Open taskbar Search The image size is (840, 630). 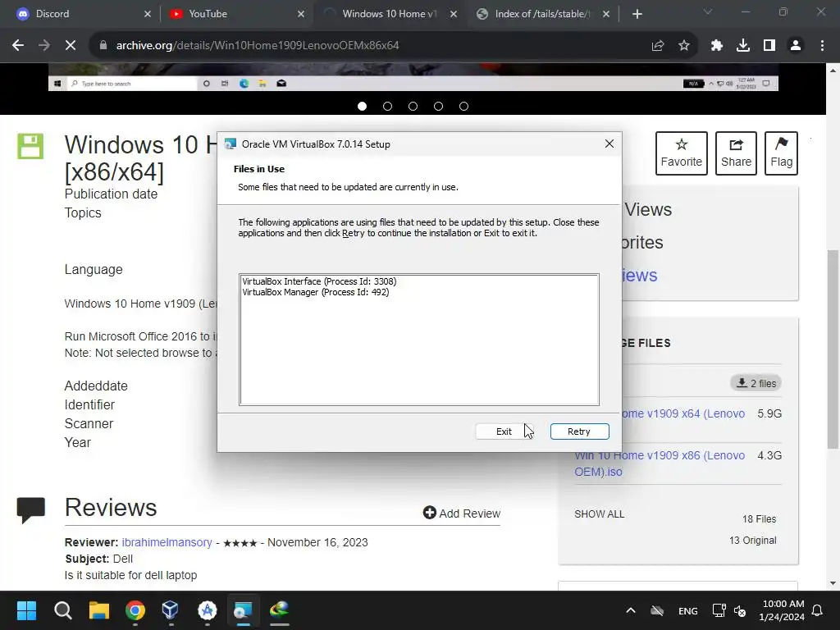(x=62, y=610)
